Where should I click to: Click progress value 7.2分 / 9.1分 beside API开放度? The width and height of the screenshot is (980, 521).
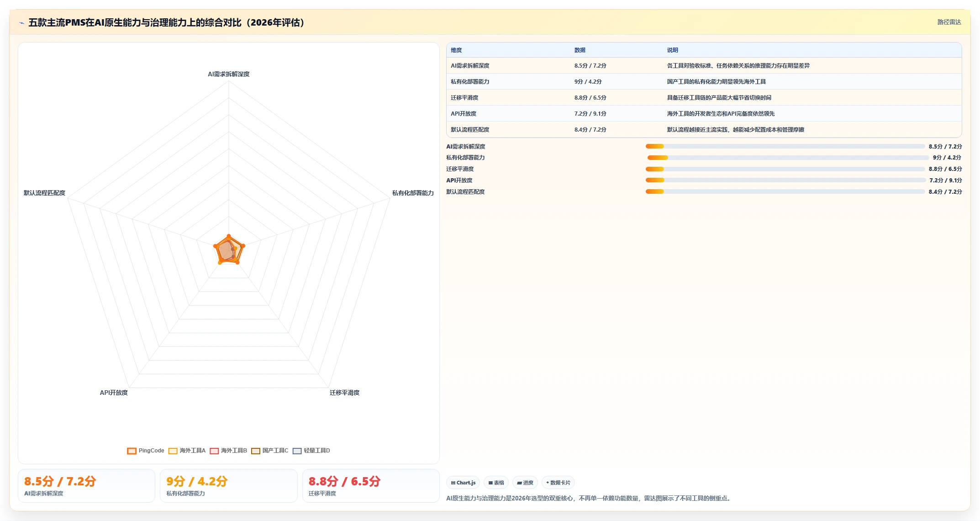[946, 181]
